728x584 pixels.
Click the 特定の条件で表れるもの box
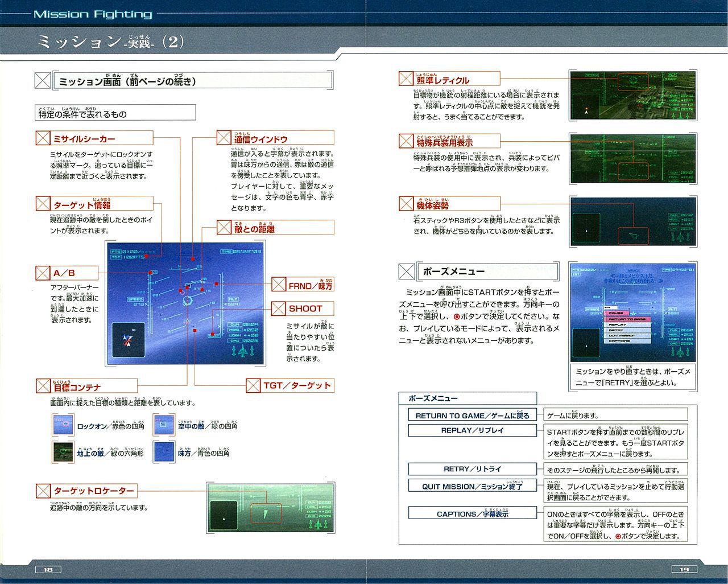(117, 112)
